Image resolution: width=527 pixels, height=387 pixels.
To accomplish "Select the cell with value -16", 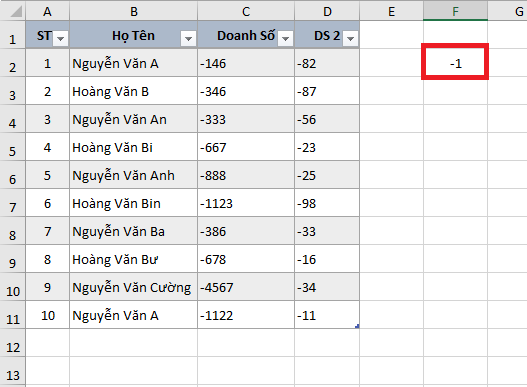I will [x=327, y=259].
